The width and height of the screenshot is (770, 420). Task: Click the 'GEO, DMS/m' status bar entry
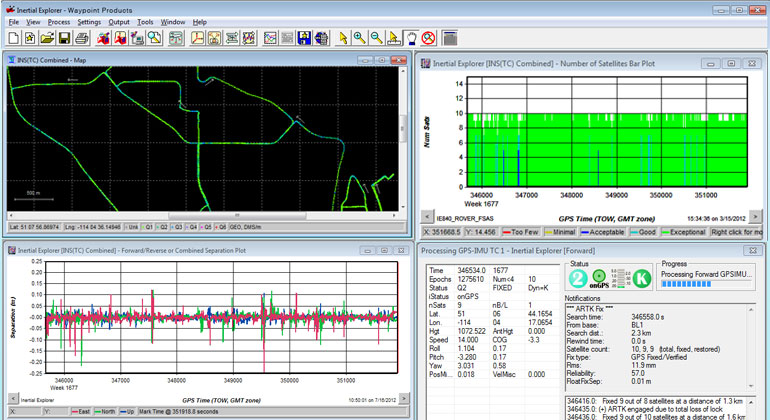246,227
